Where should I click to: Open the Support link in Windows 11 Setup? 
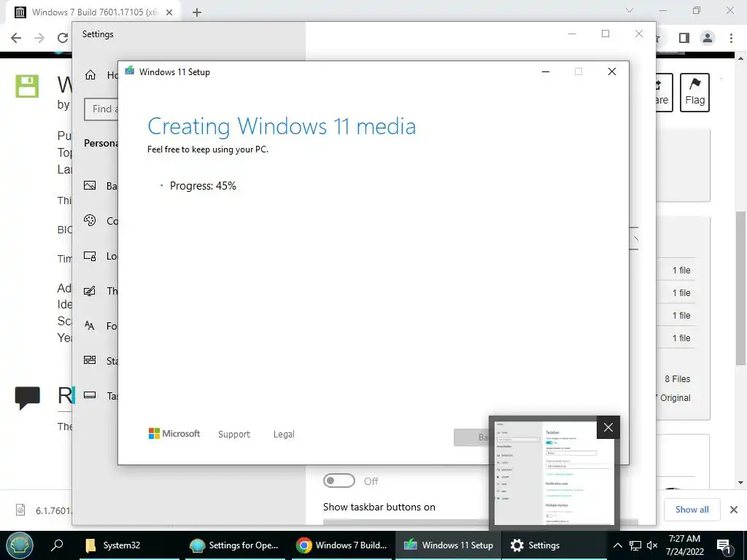[234, 435]
